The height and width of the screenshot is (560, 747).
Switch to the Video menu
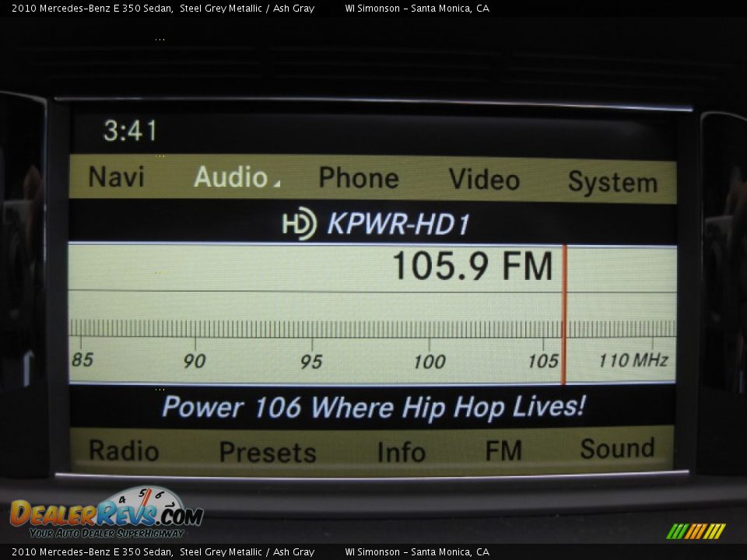(x=484, y=180)
